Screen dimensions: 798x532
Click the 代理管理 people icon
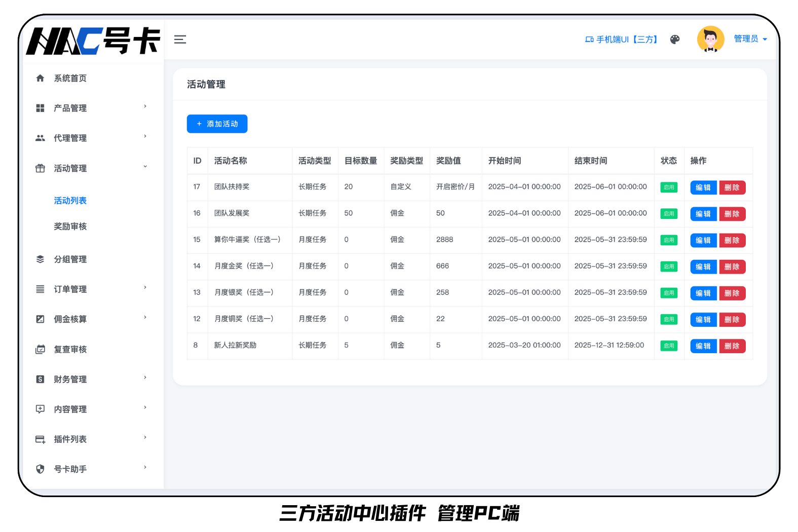[x=41, y=138]
